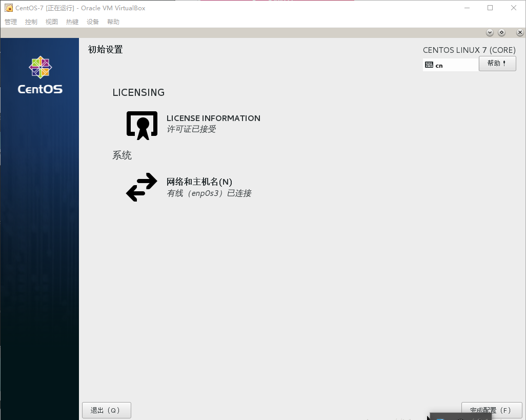Image resolution: width=526 pixels, height=420 pixels.
Task: Click the diamond-shaped icon in the mini toolbar
Action: tap(501, 32)
